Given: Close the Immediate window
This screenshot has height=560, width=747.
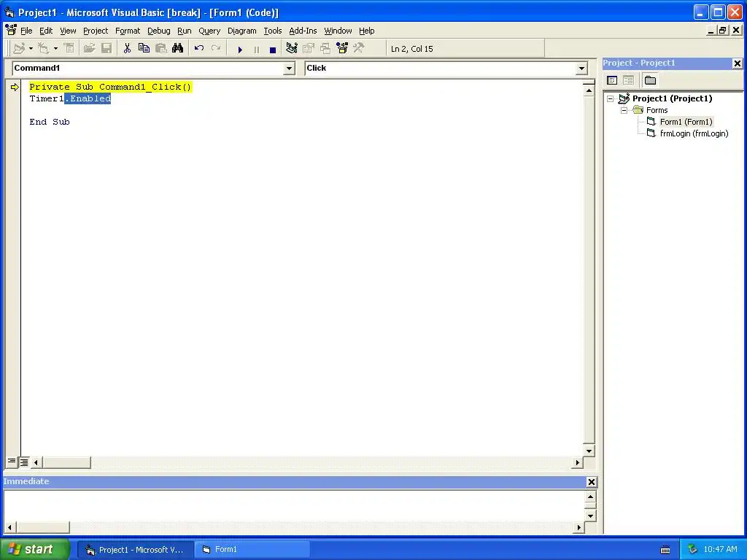Looking at the screenshot, I should 591,482.
